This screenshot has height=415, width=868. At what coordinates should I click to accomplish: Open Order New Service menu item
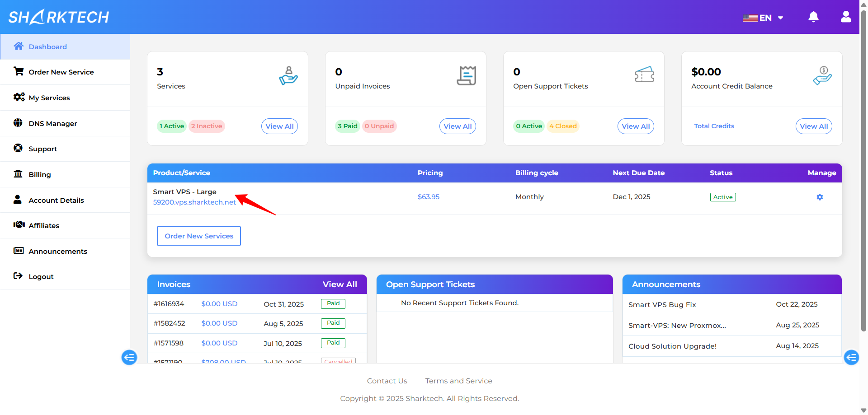pyautogui.click(x=65, y=72)
